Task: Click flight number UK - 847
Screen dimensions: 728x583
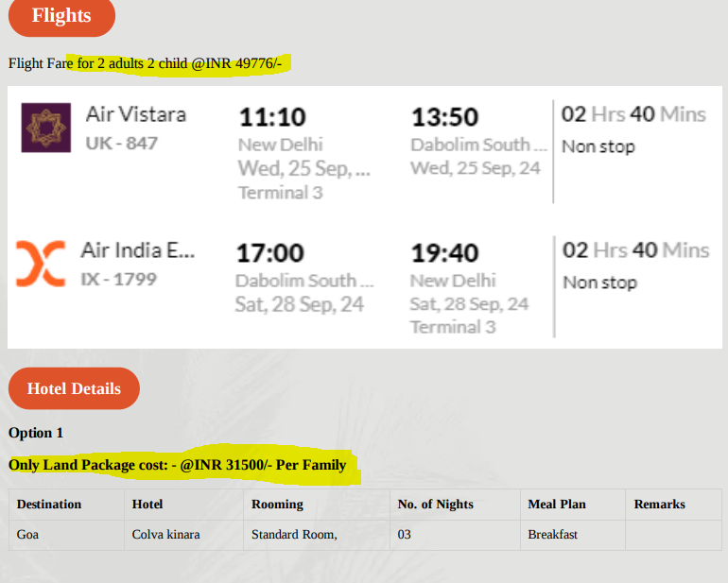Action: tap(122, 144)
